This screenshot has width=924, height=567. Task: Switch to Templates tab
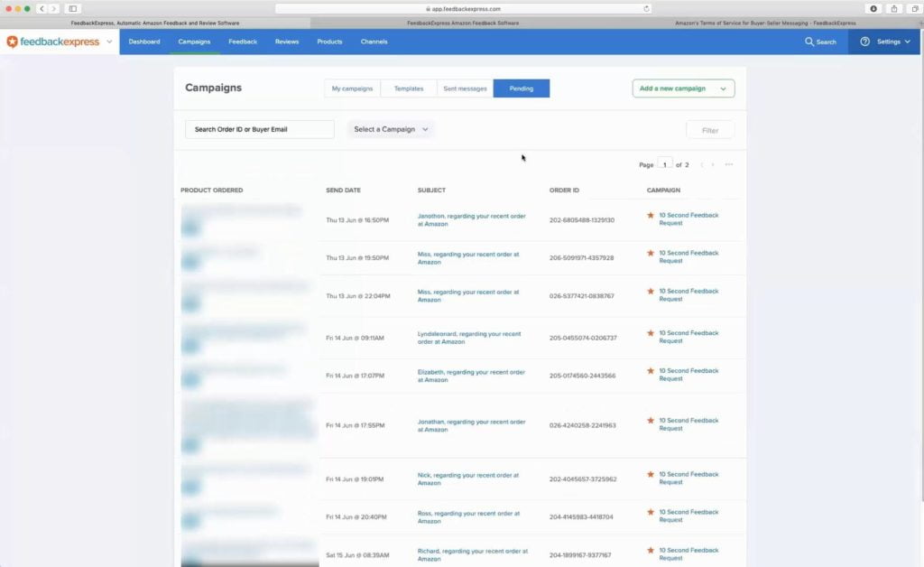click(409, 88)
